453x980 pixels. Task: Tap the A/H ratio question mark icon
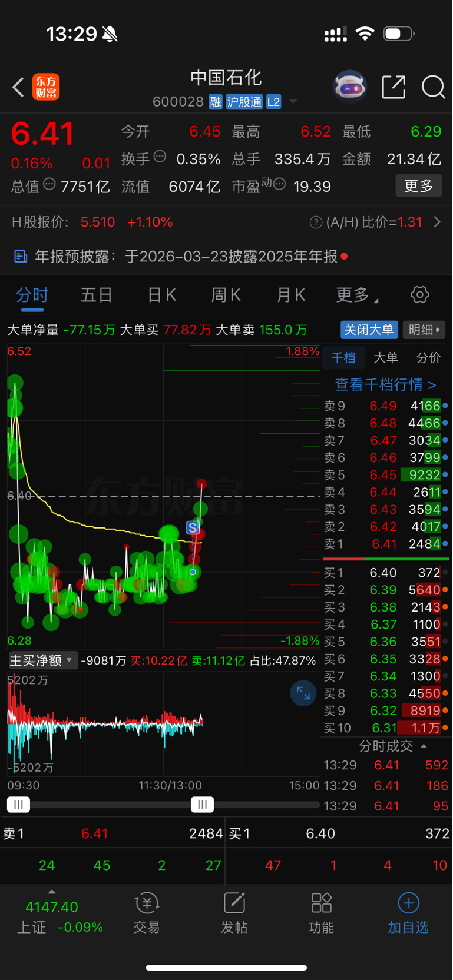click(316, 222)
